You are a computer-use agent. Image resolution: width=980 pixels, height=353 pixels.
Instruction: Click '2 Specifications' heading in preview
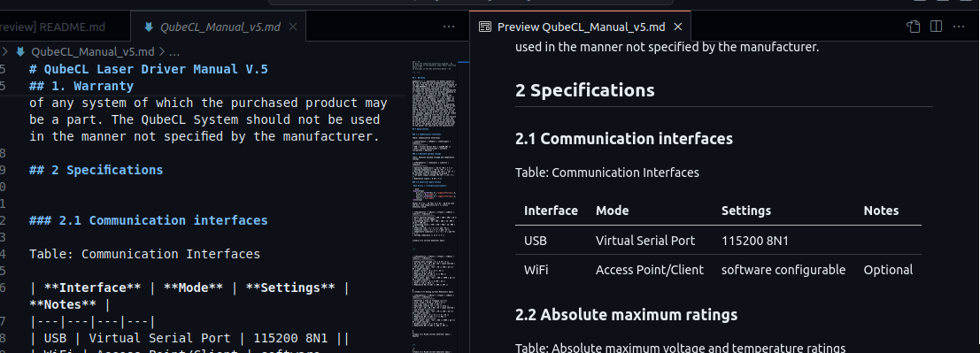coord(585,90)
